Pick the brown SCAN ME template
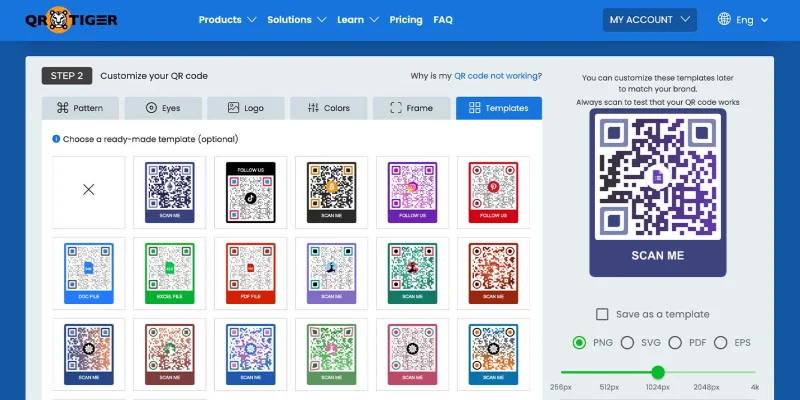The image size is (800, 400). 493,273
